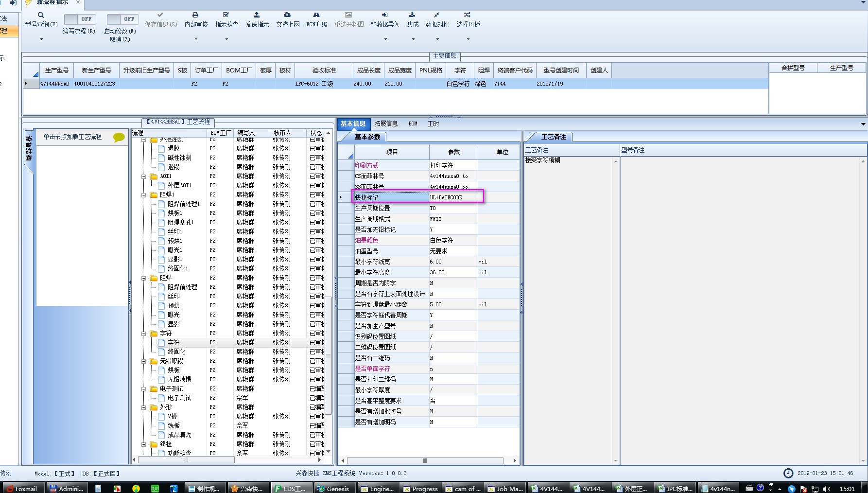Open the MI数据导入 dropdown arrow
This screenshot has width=868, height=493.
385,39
